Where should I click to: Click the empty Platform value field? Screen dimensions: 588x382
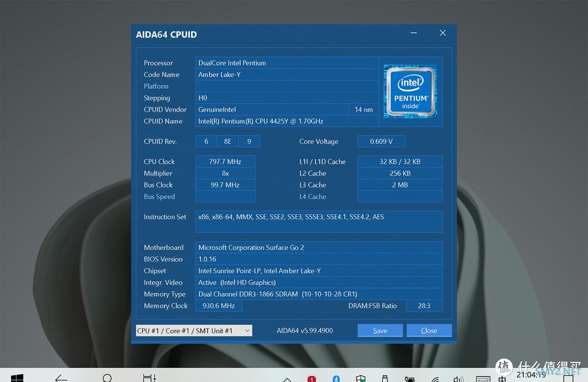coord(287,86)
